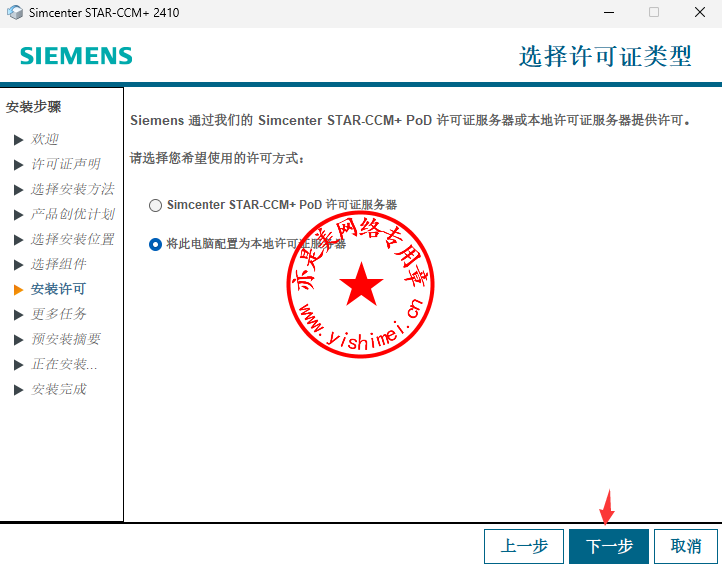Click arrow icon beside 许可证声明 step
Viewport: 722px width, 569px height.
point(18,164)
